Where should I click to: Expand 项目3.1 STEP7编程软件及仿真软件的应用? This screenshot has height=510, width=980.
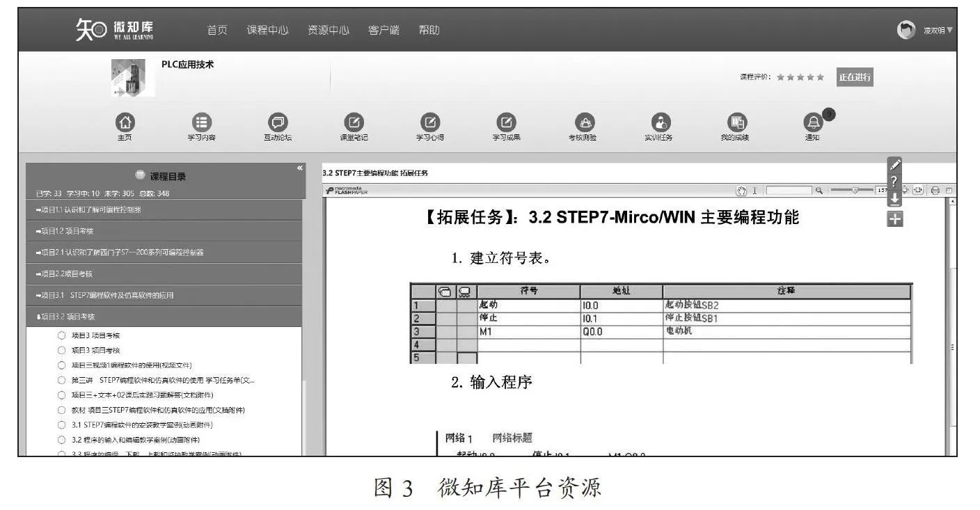point(164,295)
